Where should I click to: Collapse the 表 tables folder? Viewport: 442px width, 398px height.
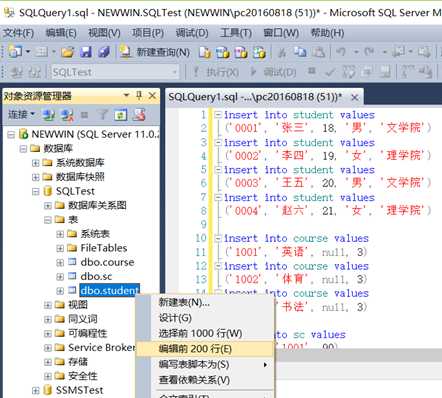pyautogui.click(x=48, y=220)
